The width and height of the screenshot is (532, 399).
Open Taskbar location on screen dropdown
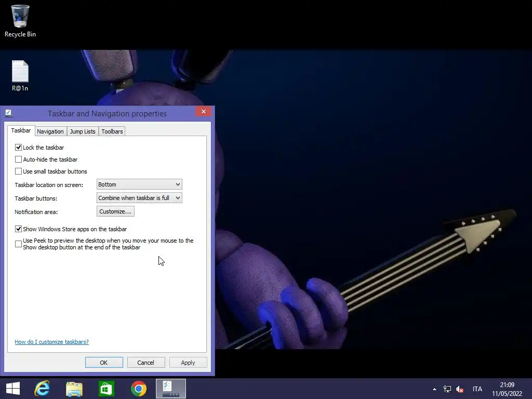point(139,184)
